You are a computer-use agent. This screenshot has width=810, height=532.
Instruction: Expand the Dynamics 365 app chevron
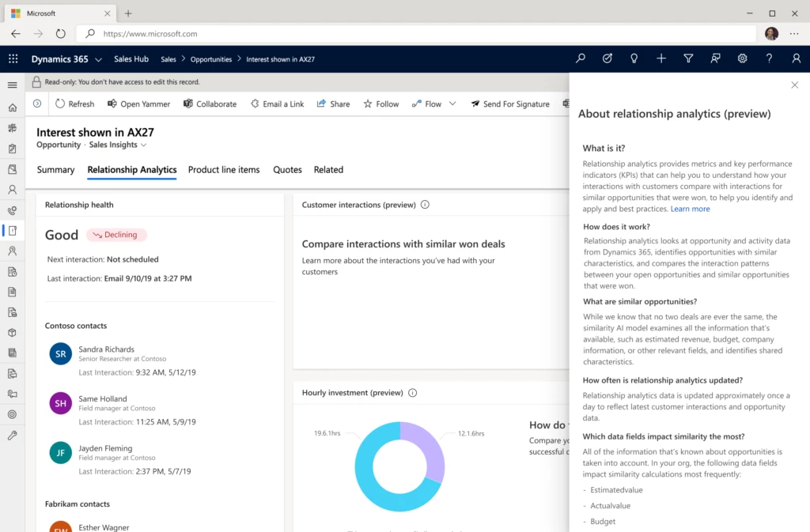pyautogui.click(x=97, y=58)
